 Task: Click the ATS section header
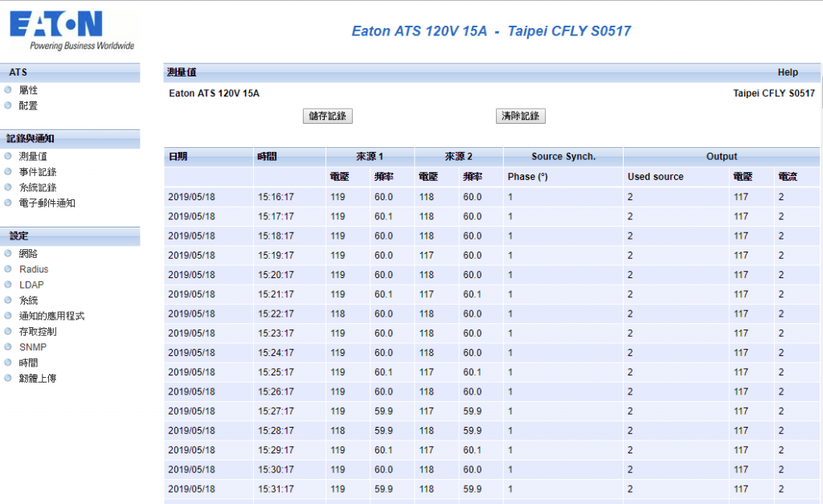(x=71, y=72)
